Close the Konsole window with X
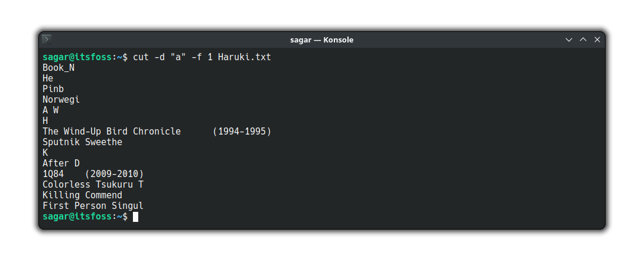644x275 pixels. coord(597,40)
